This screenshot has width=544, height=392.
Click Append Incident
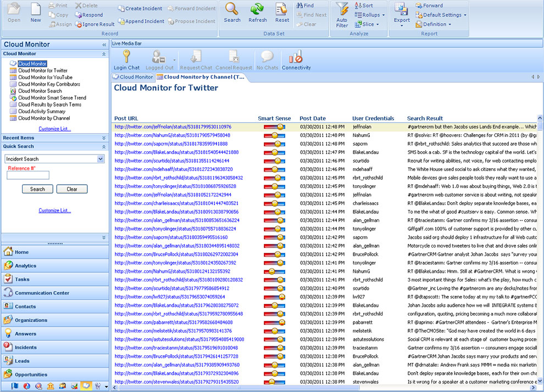click(x=141, y=21)
